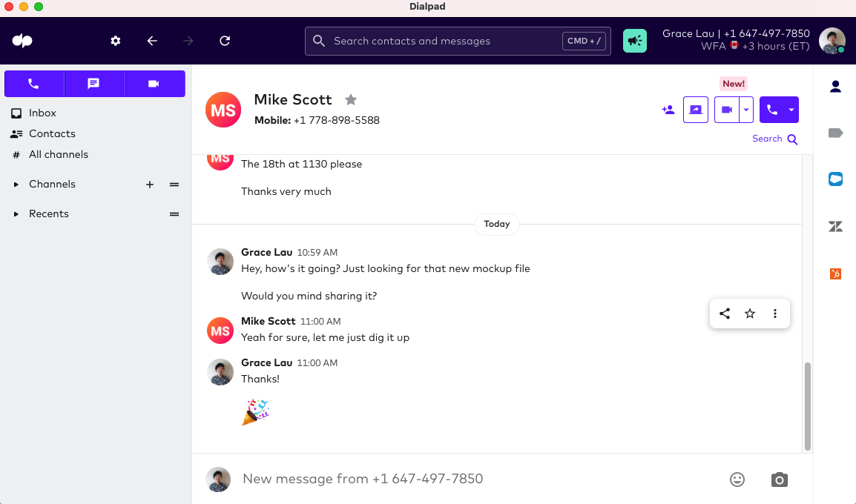Start a video call with Mike Scott

point(727,110)
